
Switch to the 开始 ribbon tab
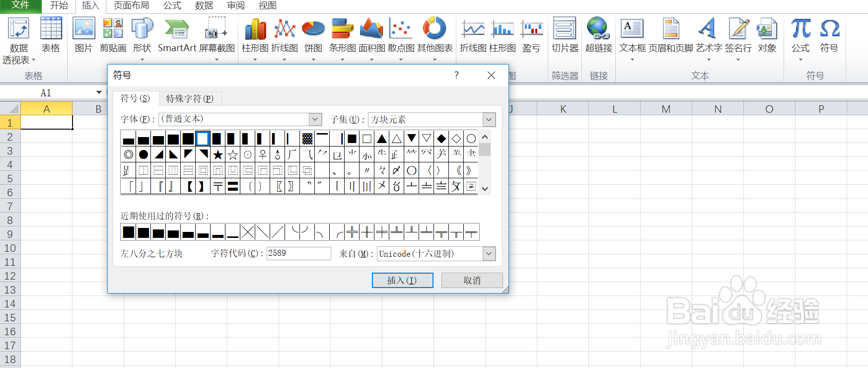[59, 5]
